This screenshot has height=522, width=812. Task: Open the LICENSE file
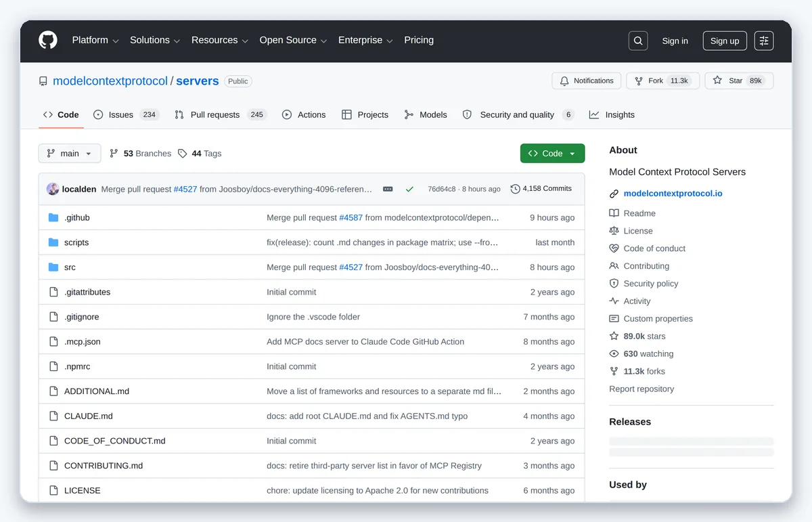(x=83, y=491)
